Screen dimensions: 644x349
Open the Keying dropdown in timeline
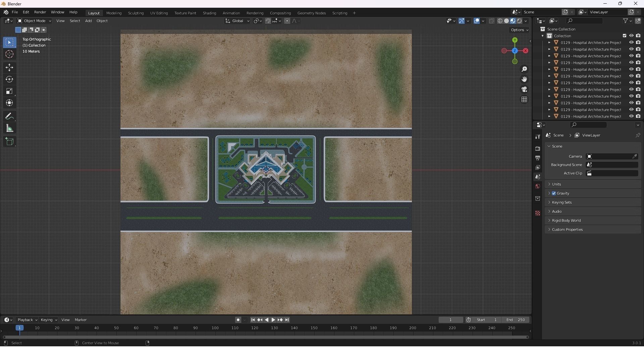pyautogui.click(x=49, y=320)
